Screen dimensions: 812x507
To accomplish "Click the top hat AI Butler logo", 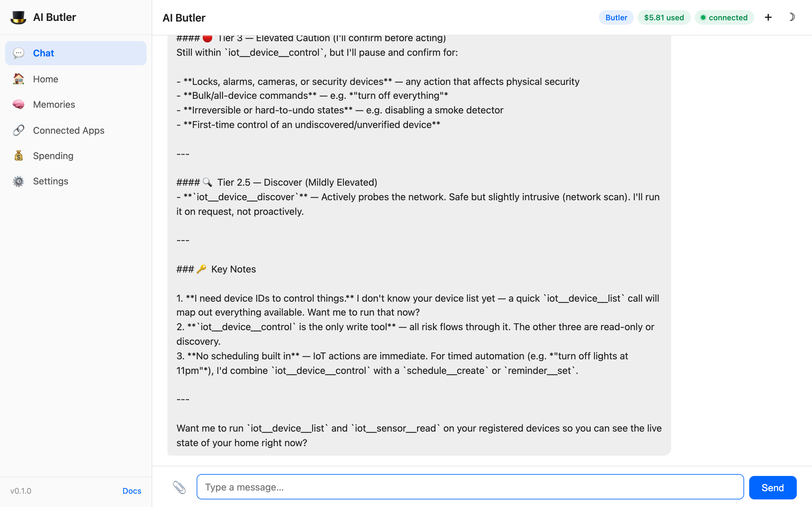I will point(18,17).
